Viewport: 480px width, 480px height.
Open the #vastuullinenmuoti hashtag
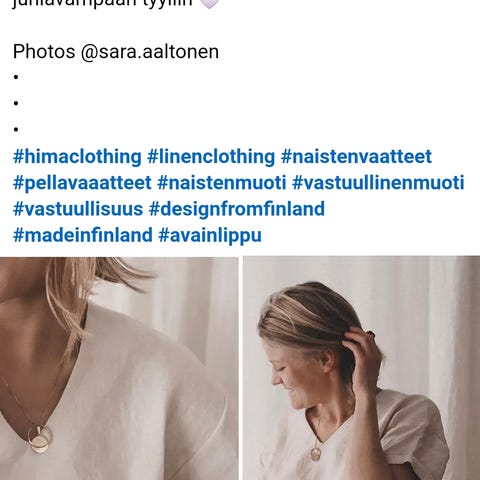(378, 183)
